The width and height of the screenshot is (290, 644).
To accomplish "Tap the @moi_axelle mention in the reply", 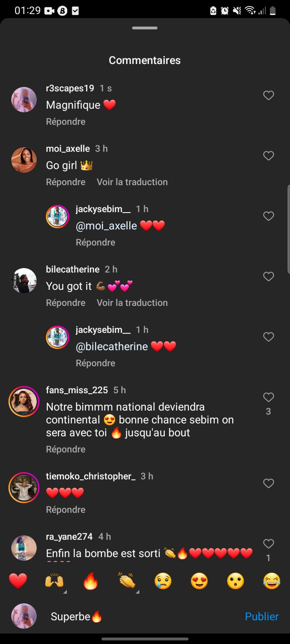I will click(106, 226).
